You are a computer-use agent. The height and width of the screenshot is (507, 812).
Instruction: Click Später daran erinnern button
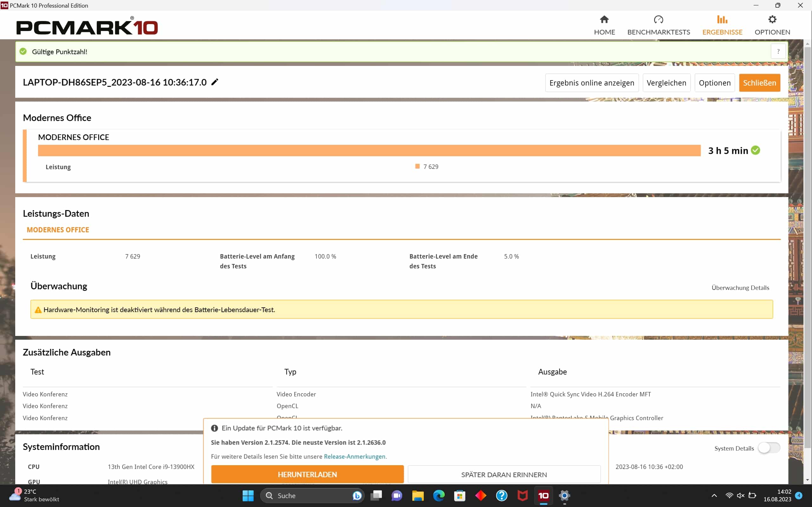(504, 474)
